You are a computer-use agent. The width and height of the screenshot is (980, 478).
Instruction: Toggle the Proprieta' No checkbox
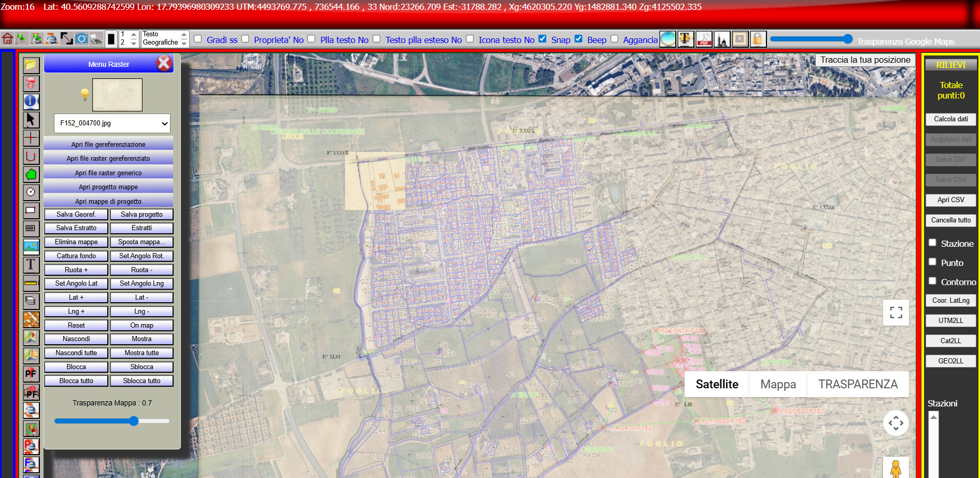coord(245,39)
